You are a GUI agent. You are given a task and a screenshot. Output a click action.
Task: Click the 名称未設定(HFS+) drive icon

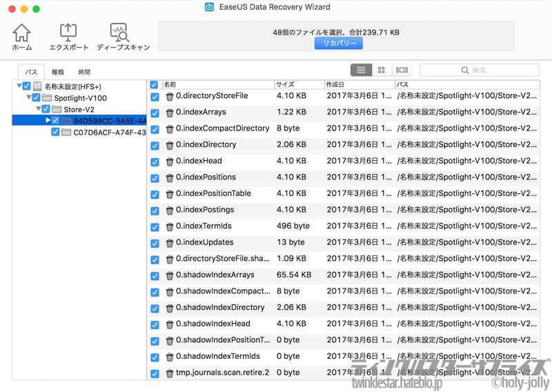click(x=37, y=86)
